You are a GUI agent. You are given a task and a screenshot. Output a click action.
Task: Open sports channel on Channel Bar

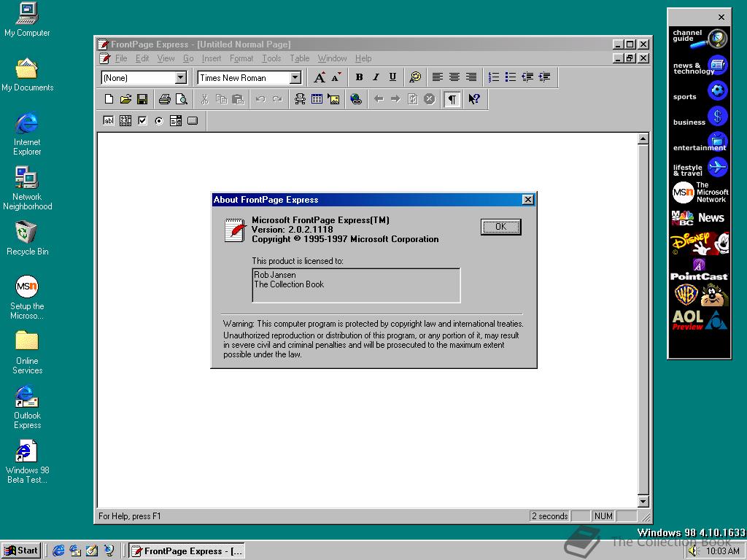coord(700,93)
